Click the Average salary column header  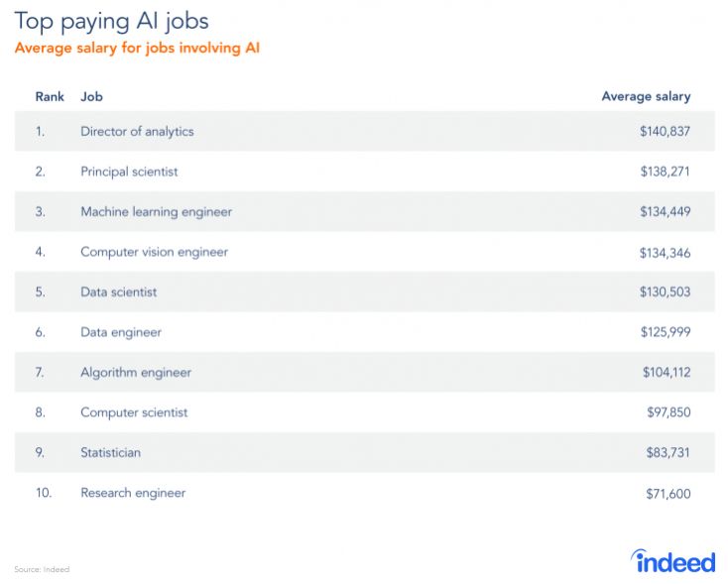(x=646, y=96)
